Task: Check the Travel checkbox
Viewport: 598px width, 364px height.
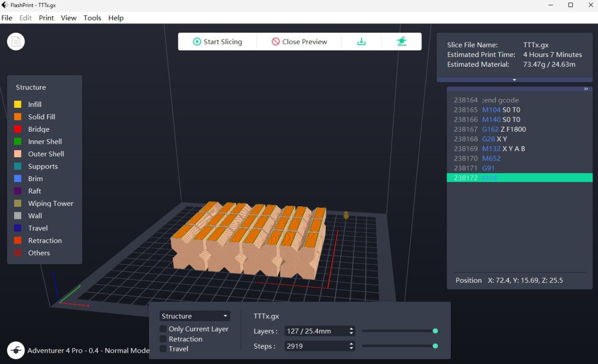Action: (x=163, y=349)
